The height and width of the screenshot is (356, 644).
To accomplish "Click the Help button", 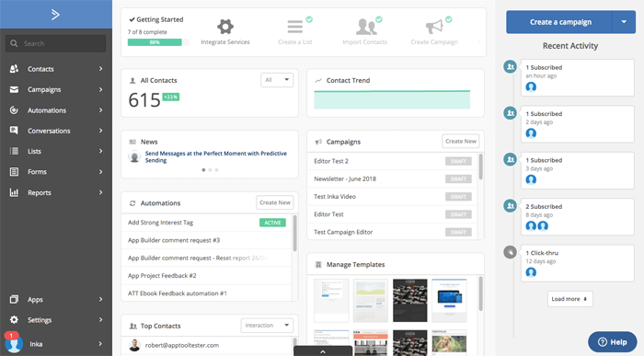I will pos(613,341).
